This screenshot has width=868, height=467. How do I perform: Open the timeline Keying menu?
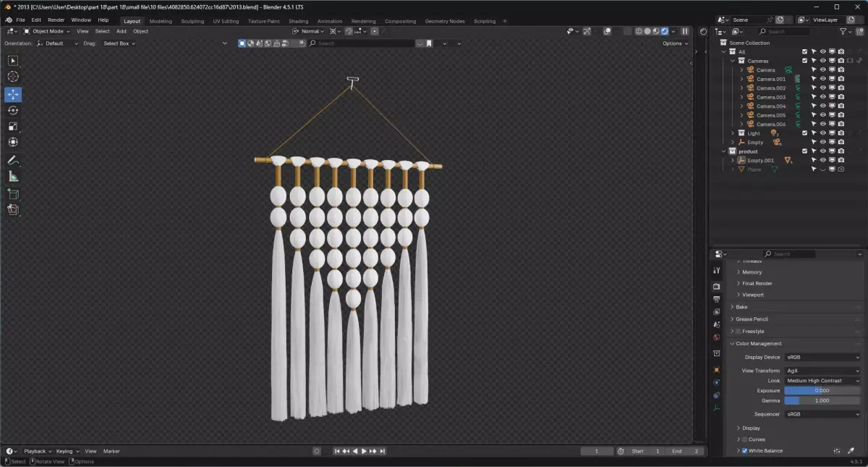[67, 451]
